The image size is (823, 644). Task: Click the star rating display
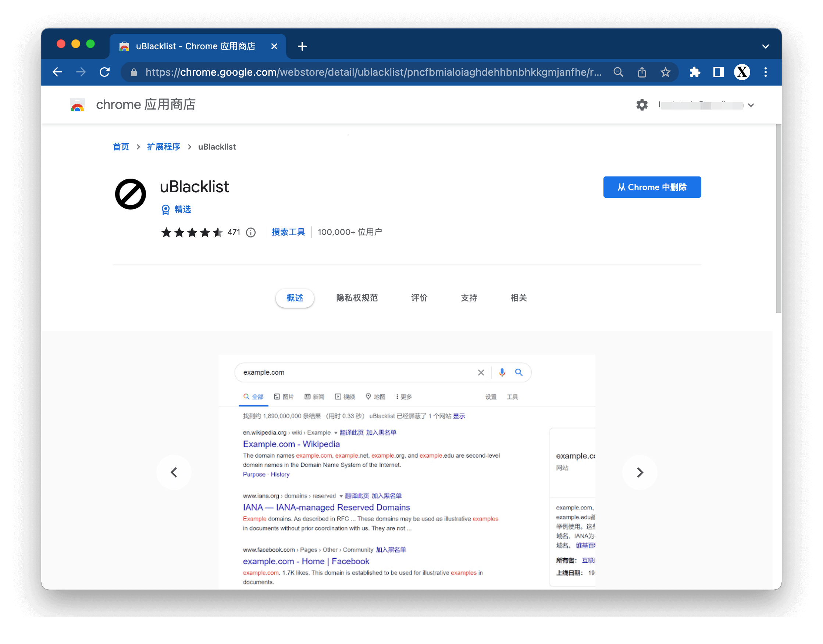click(192, 232)
